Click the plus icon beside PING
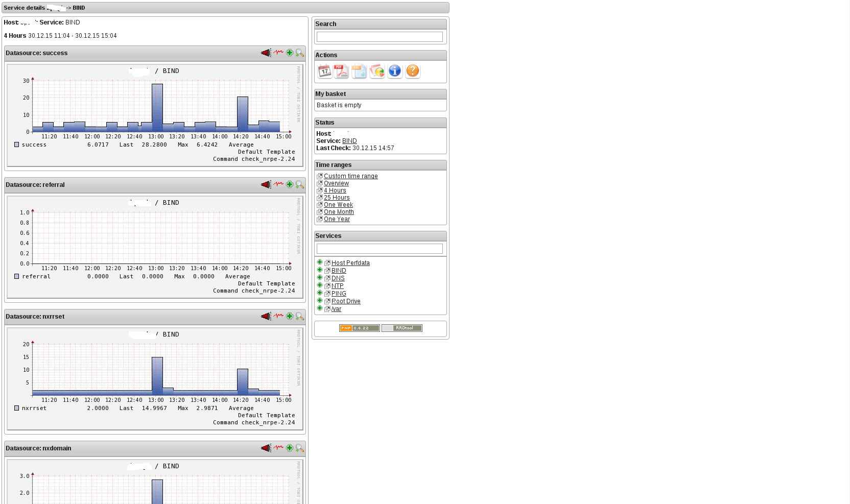The image size is (850, 504). click(x=320, y=293)
